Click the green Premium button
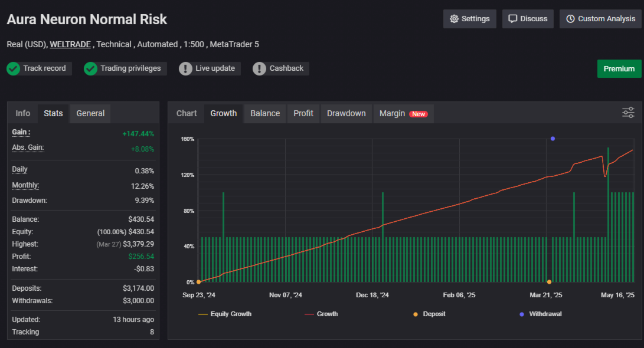The width and height of the screenshot is (644, 348). click(x=619, y=68)
